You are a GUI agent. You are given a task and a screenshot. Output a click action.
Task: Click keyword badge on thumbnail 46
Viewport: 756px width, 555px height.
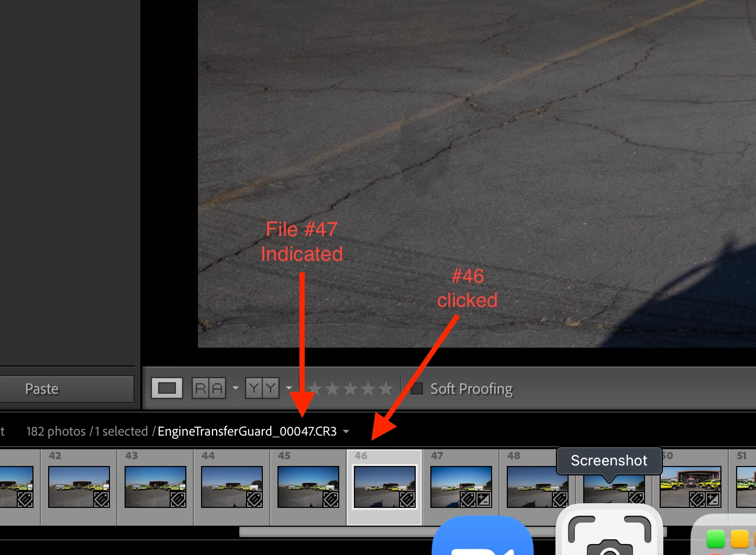(407, 500)
